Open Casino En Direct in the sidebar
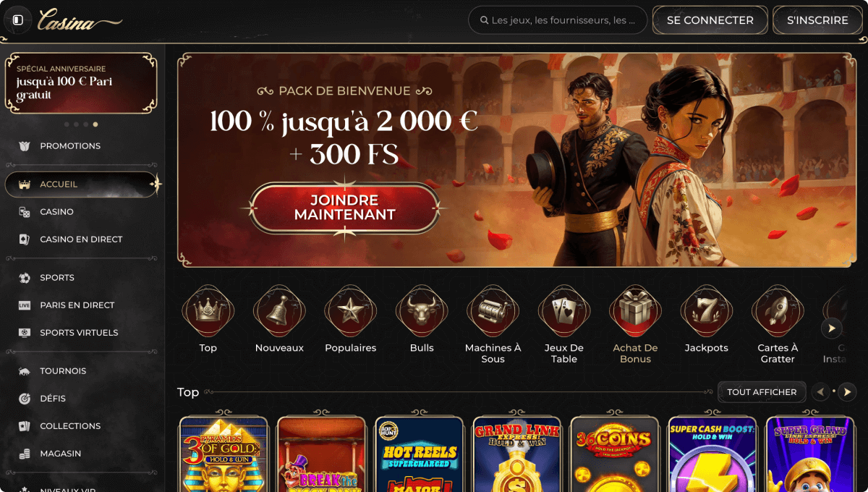The image size is (868, 492). tap(81, 239)
